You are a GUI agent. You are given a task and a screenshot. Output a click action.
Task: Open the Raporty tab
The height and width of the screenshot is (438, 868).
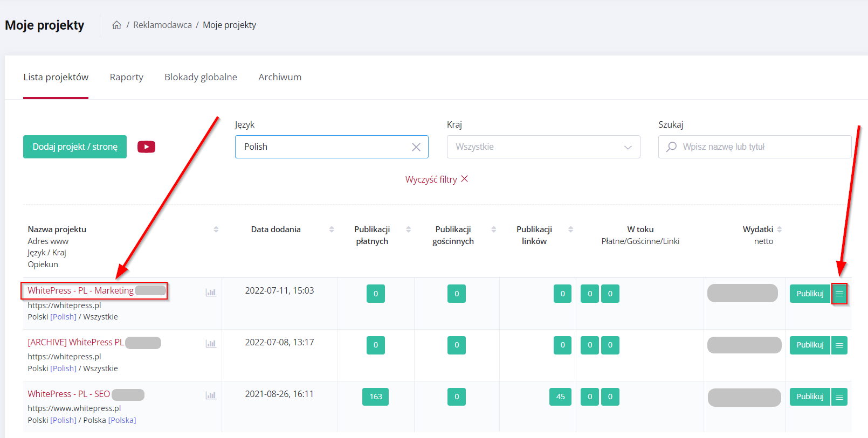click(x=127, y=77)
